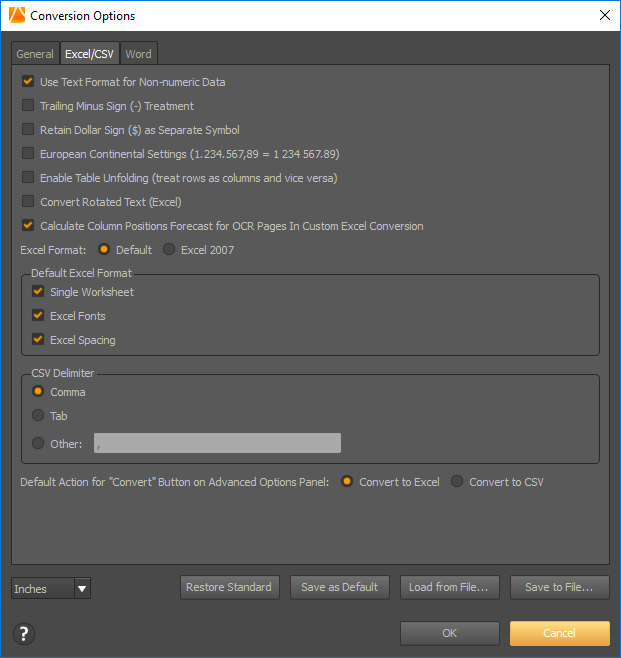Close the Conversion Options dialog

605,15
